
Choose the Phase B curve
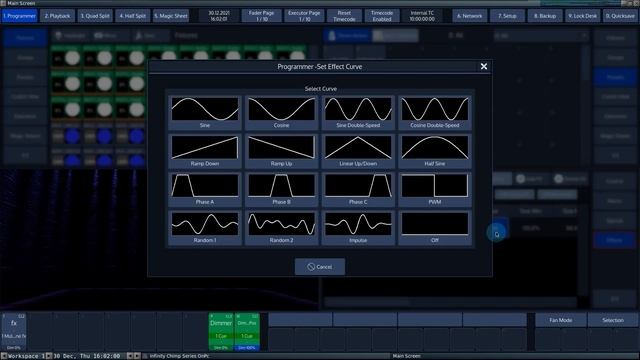(x=281, y=189)
